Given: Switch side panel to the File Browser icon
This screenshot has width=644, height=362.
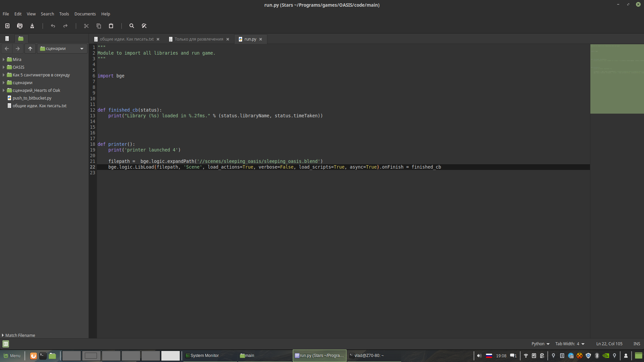Looking at the screenshot, I should tap(20, 39).
